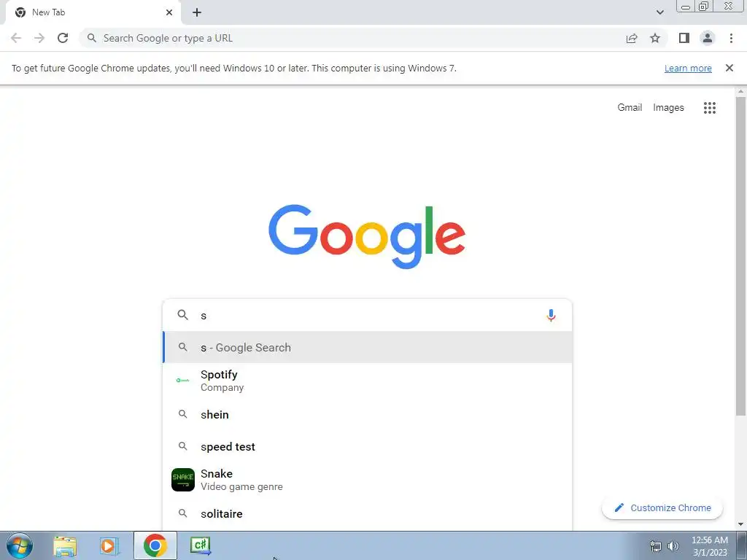
Task: Open File Explorer from taskbar
Action: [x=65, y=546]
